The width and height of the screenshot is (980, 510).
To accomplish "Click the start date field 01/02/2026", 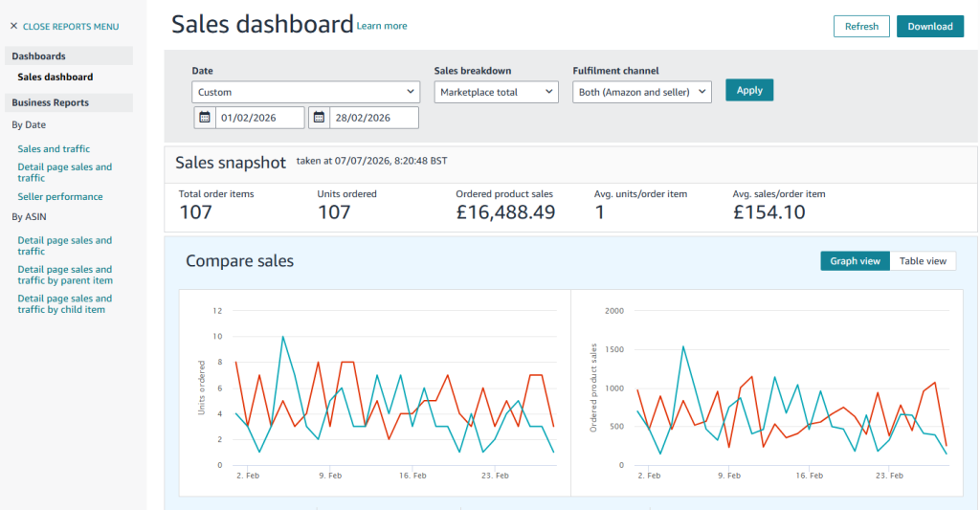I will coord(260,118).
